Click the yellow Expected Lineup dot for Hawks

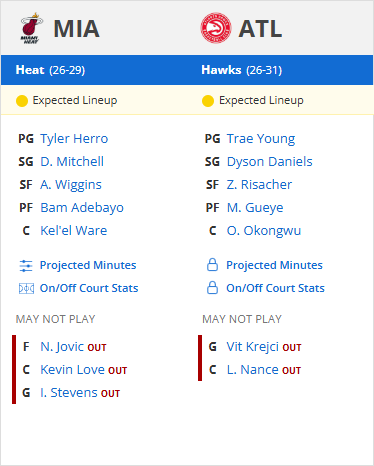coord(208,101)
